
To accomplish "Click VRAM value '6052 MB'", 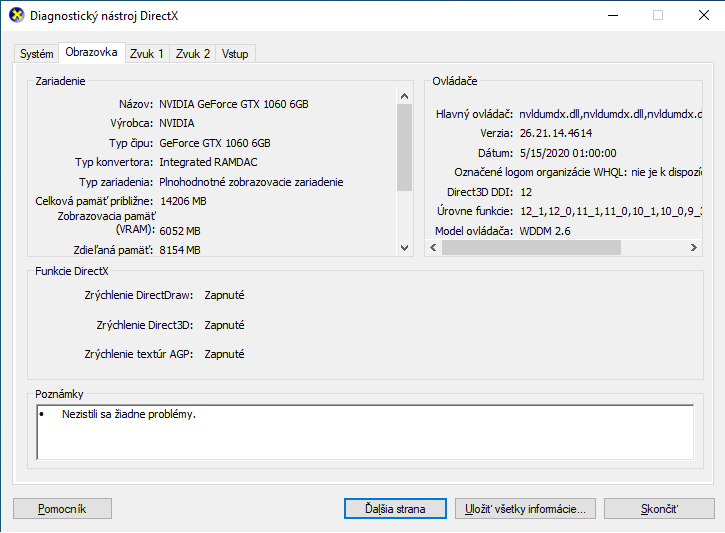I will pos(180,231).
